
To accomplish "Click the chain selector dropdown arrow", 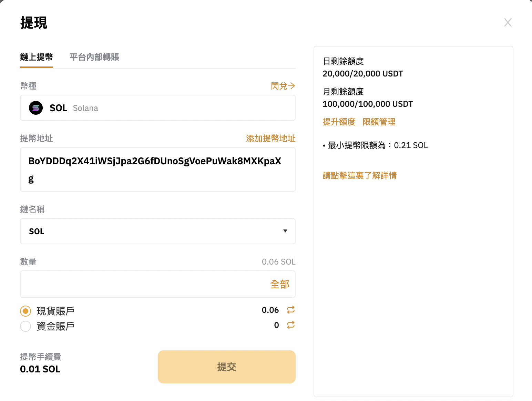I will pos(285,231).
